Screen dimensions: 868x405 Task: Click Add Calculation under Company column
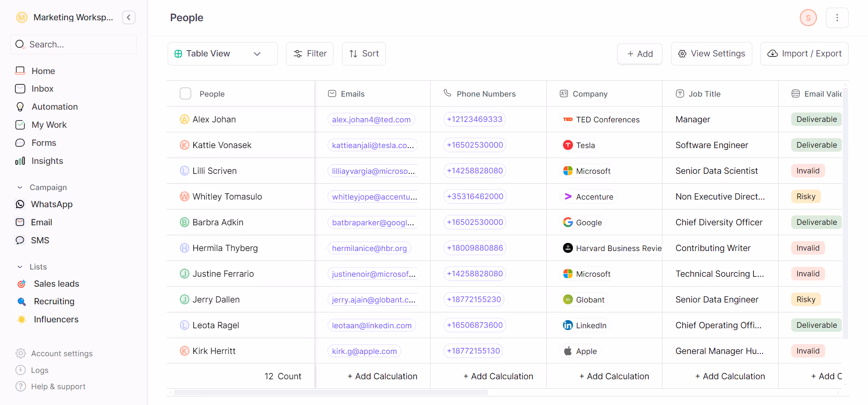point(614,376)
